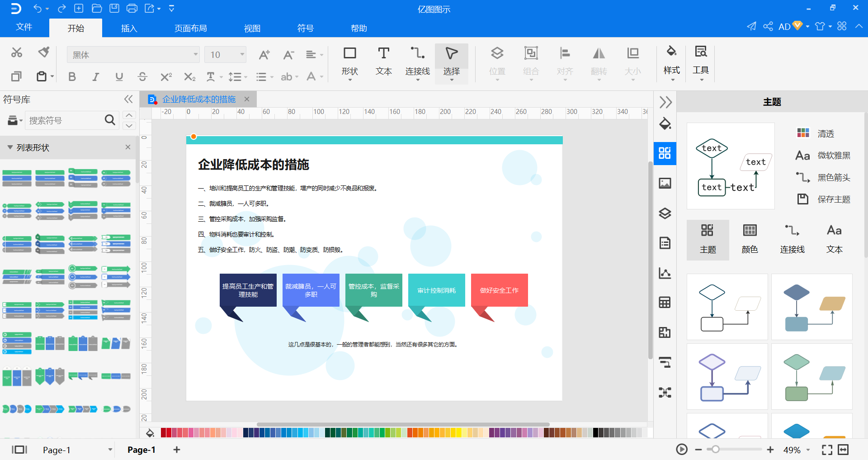The width and height of the screenshot is (868, 460).
Task: Click the fit-to-page icon in the status bar
Action: 843,450
